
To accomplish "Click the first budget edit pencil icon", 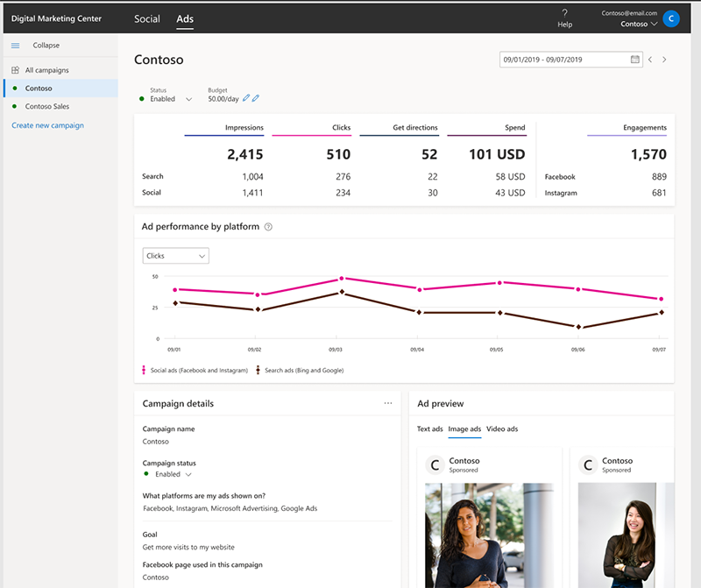I will click(246, 98).
